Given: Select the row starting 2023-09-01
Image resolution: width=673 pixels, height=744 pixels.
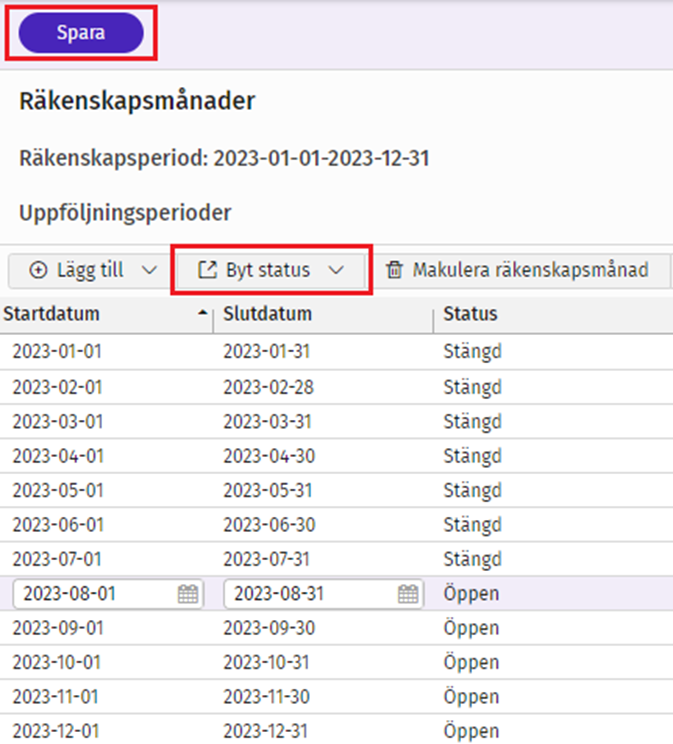Looking at the screenshot, I should [336, 628].
